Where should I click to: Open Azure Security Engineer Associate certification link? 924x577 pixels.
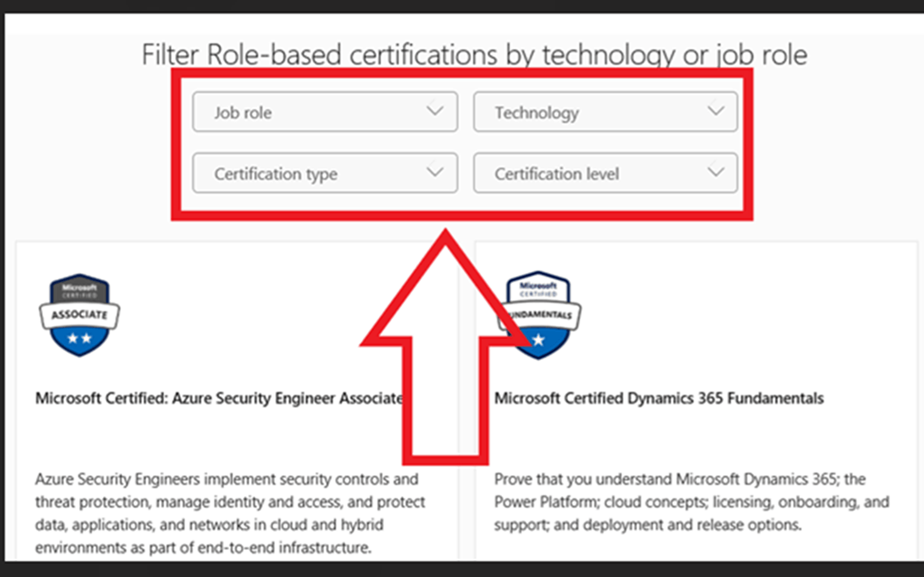[219, 398]
